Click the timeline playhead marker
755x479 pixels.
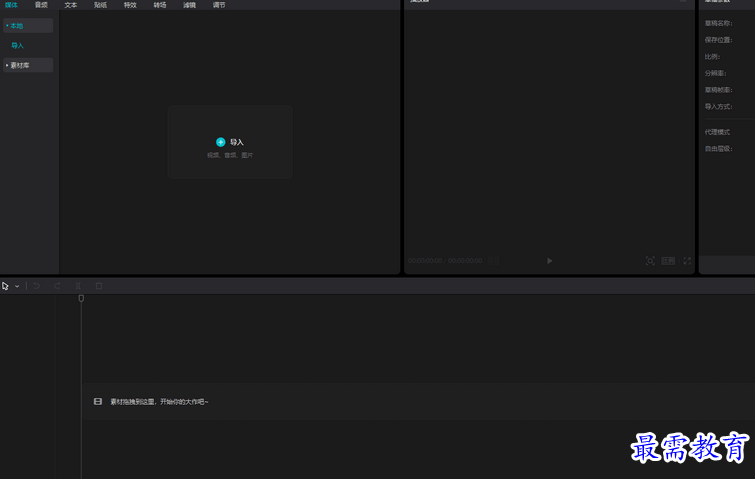tap(81, 298)
